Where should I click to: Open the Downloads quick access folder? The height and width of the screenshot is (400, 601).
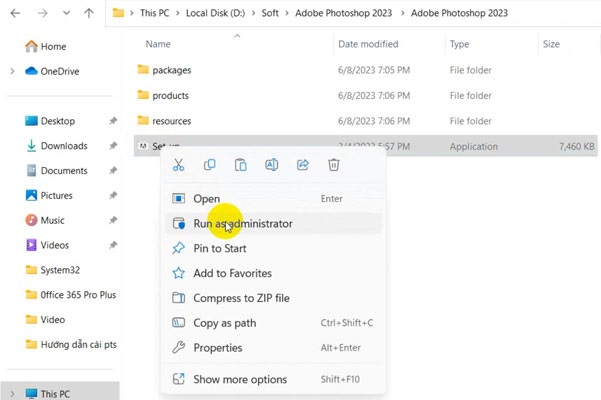coord(63,146)
